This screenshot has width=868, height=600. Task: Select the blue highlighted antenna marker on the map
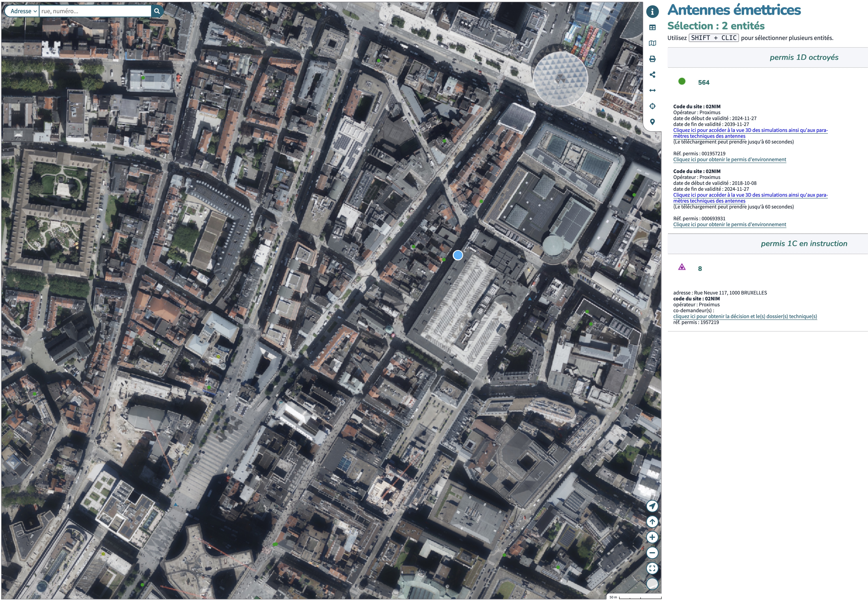pos(458,255)
